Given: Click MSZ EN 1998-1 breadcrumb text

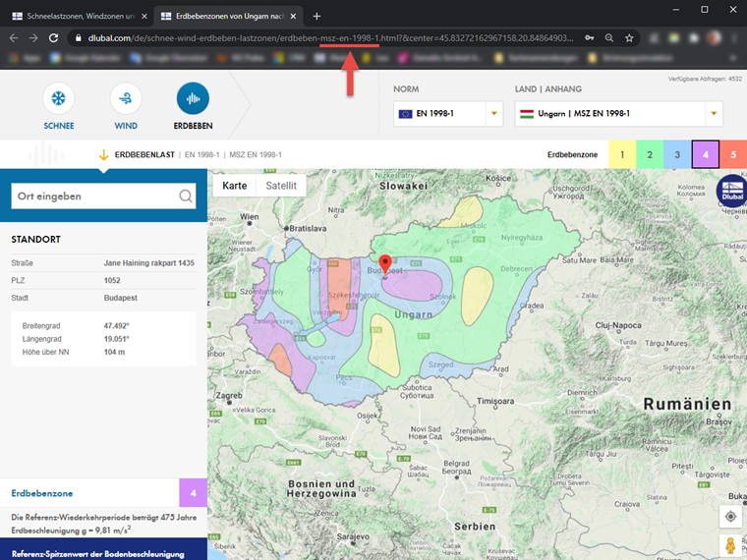Looking at the screenshot, I should tap(256, 155).
